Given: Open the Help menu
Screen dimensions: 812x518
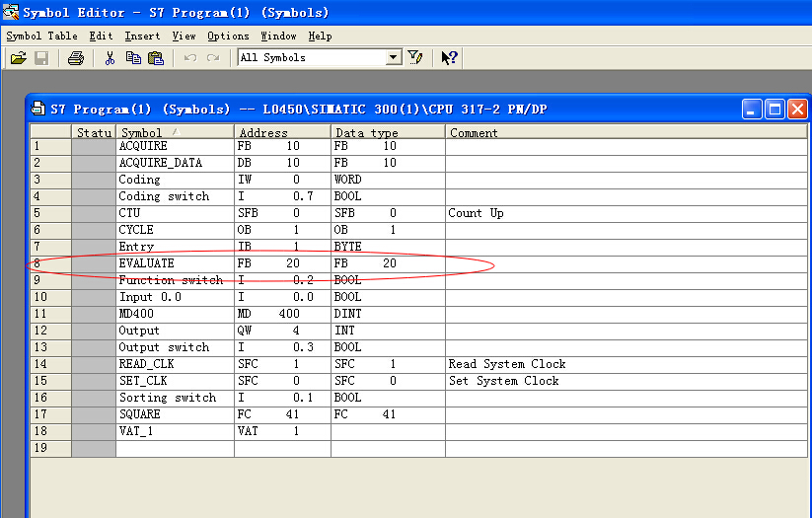Looking at the screenshot, I should coord(320,36).
